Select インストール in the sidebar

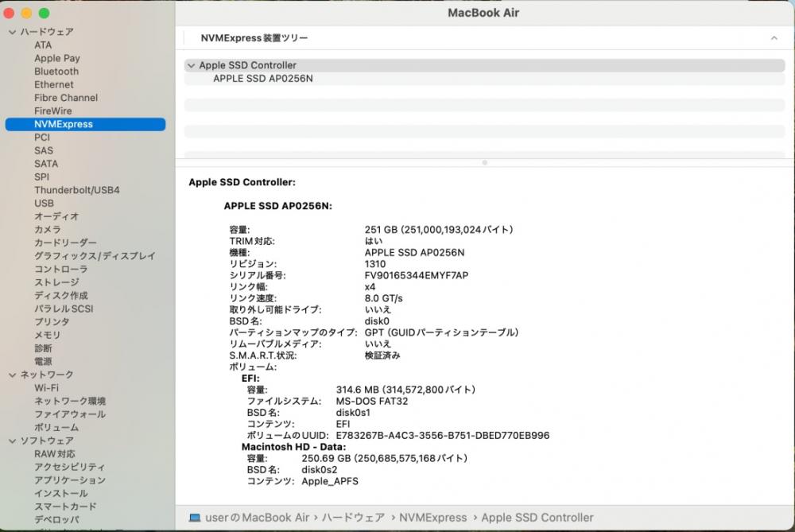point(61,494)
